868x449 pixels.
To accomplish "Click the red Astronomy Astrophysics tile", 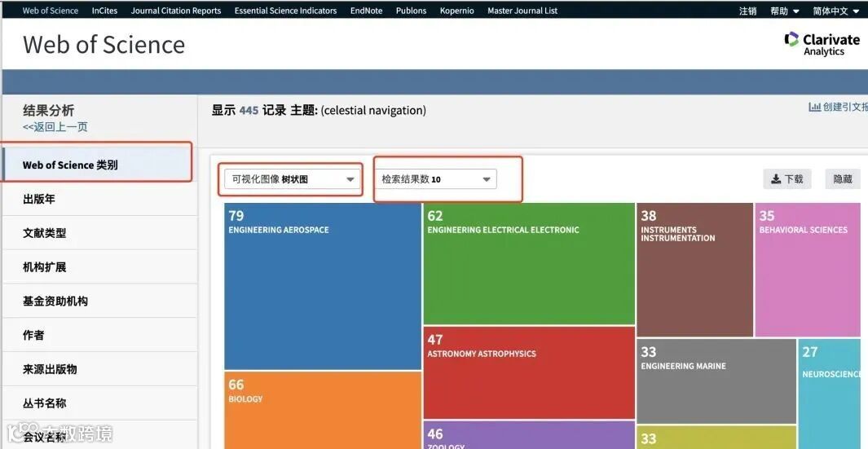I will (529, 372).
